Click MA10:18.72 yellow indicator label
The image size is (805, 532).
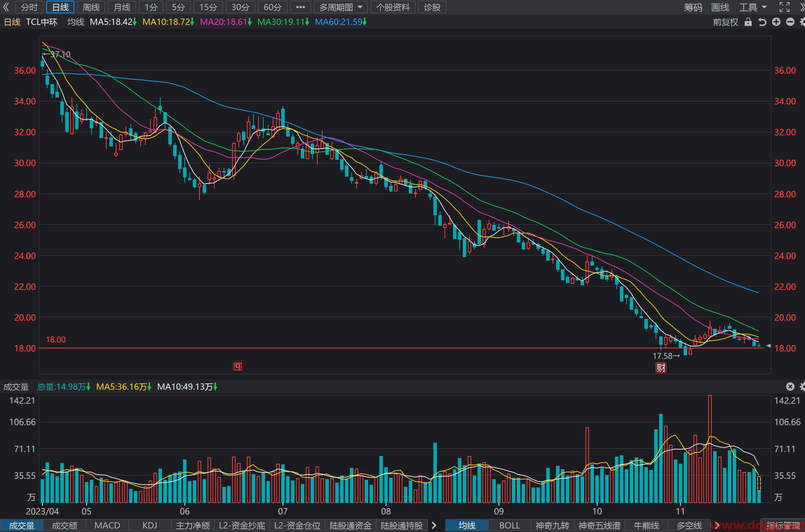[168, 22]
